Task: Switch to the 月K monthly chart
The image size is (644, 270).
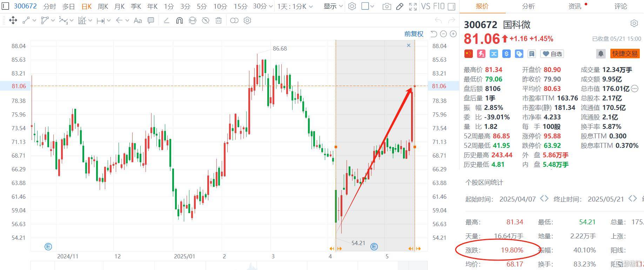Action: (x=119, y=6)
